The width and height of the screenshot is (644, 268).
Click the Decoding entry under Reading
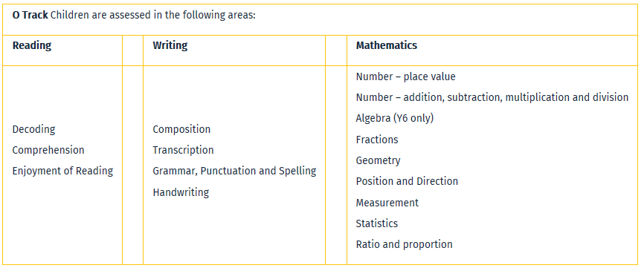(33, 129)
